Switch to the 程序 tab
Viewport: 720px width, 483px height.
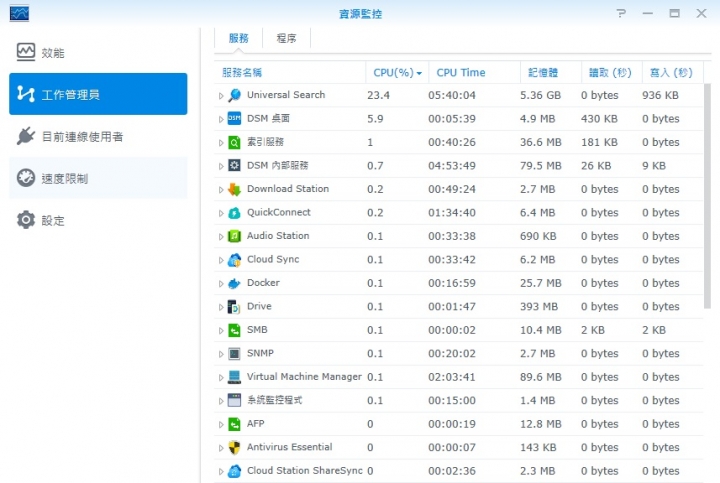pos(287,38)
